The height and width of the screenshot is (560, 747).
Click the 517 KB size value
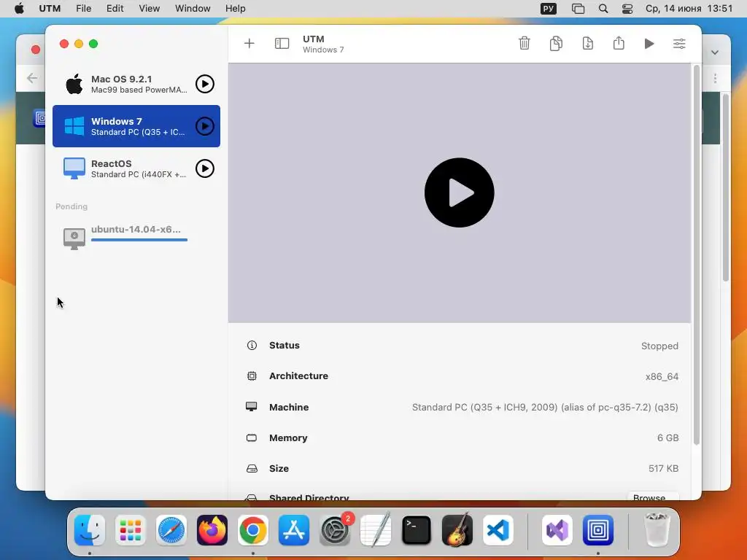point(663,469)
